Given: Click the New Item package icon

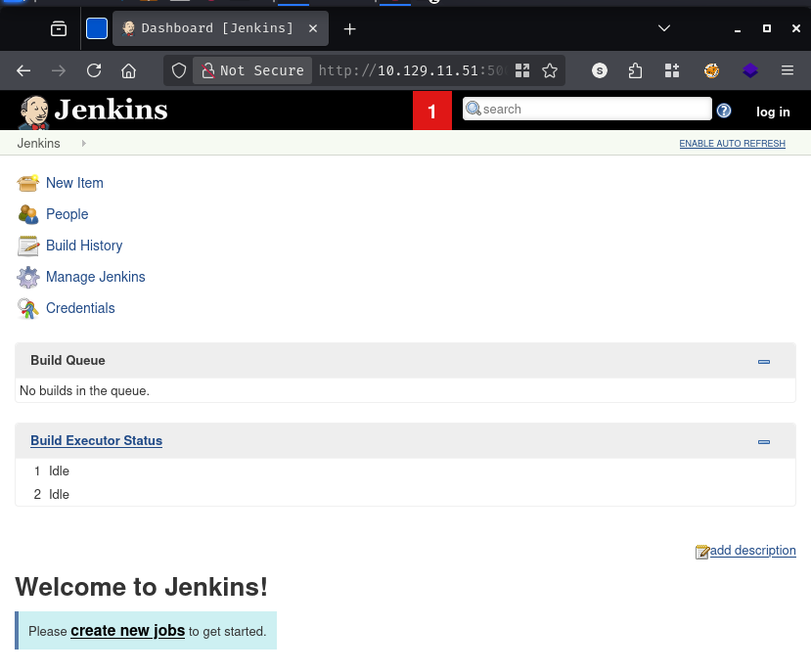Looking at the screenshot, I should click(x=27, y=183).
